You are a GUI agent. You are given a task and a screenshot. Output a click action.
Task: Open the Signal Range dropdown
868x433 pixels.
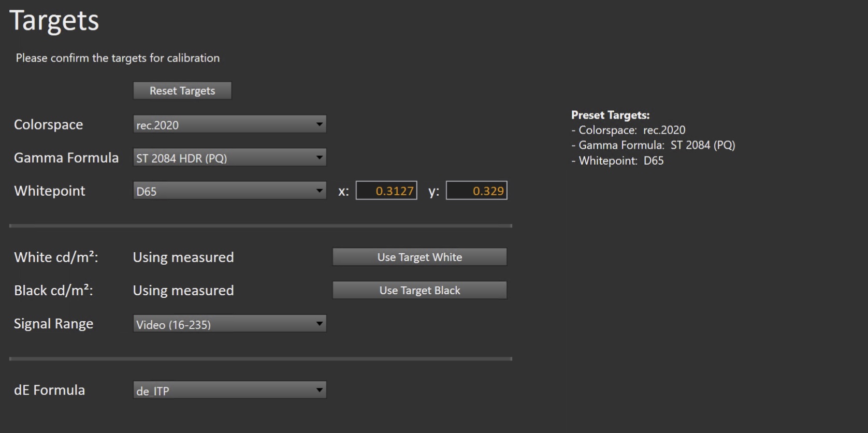pyautogui.click(x=229, y=324)
